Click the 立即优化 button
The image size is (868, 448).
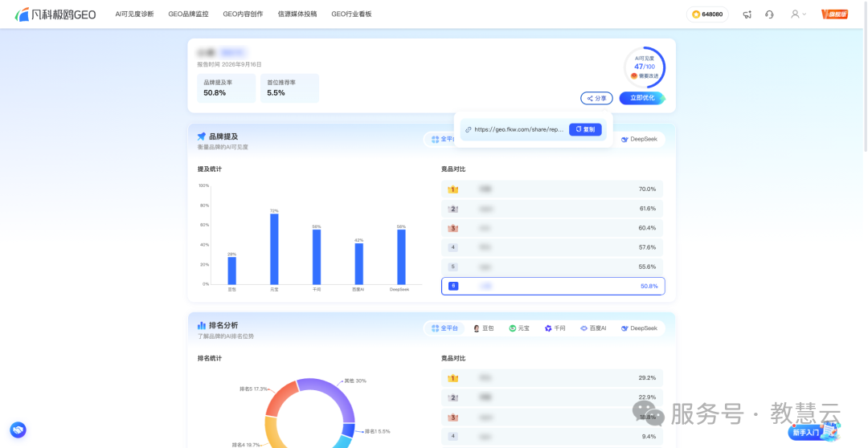click(642, 98)
